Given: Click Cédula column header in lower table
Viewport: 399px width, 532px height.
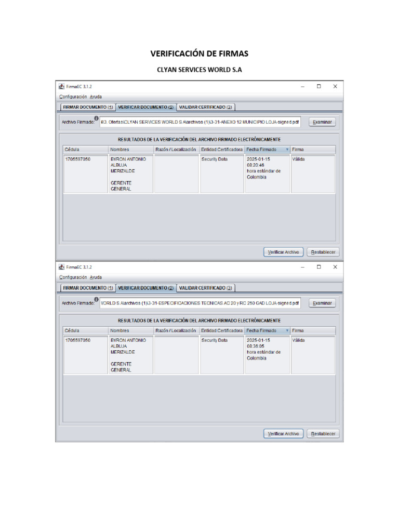Looking at the screenshot, I should coord(86,331).
